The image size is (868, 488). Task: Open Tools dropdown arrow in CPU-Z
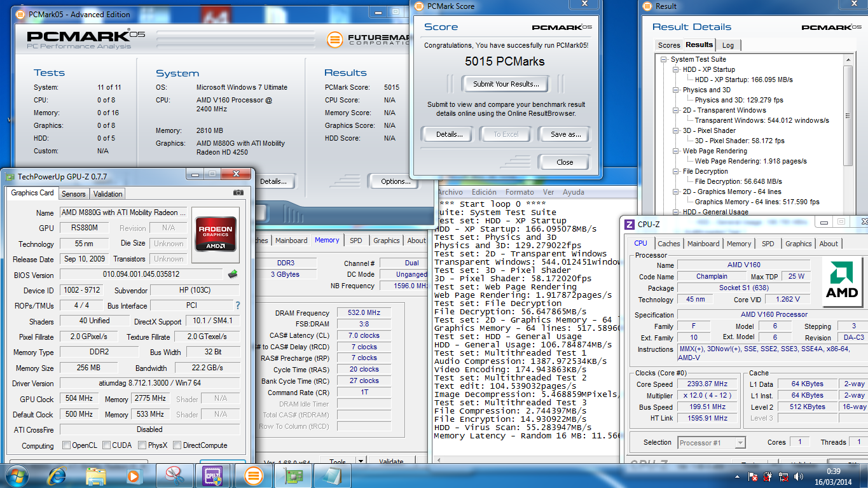[361, 461]
